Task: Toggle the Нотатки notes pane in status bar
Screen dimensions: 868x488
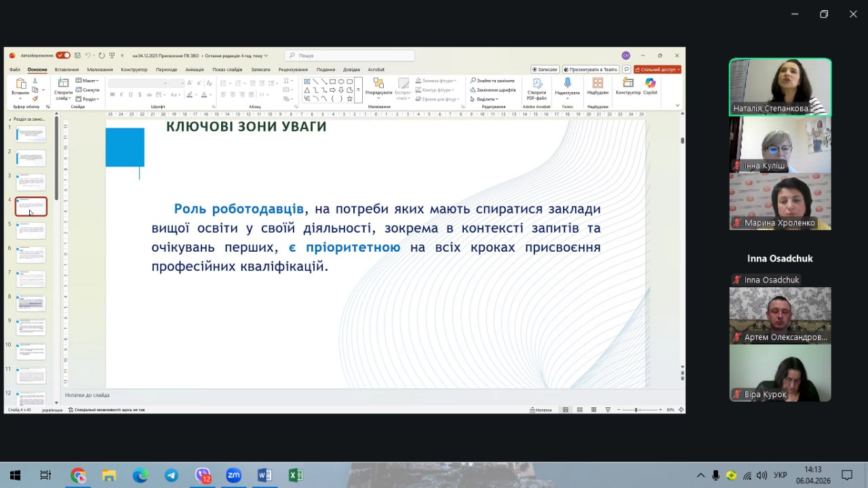Action: (540, 410)
